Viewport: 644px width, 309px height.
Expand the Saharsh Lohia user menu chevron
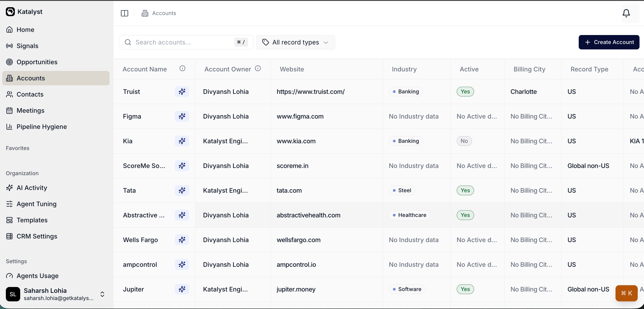(102, 294)
